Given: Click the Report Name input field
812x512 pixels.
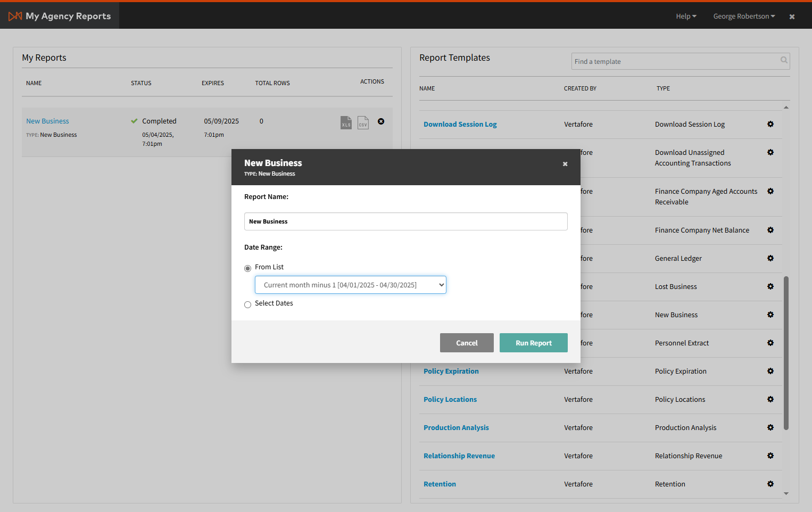Looking at the screenshot, I should [x=406, y=221].
